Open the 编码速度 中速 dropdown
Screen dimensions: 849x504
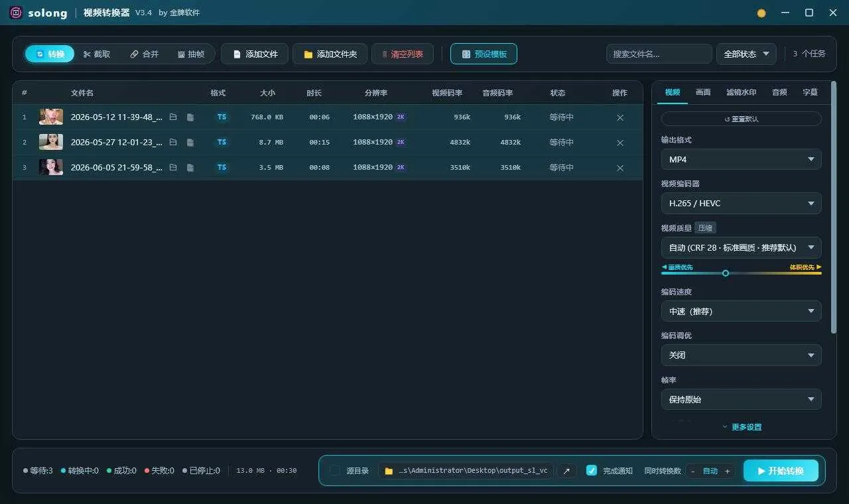coord(742,311)
